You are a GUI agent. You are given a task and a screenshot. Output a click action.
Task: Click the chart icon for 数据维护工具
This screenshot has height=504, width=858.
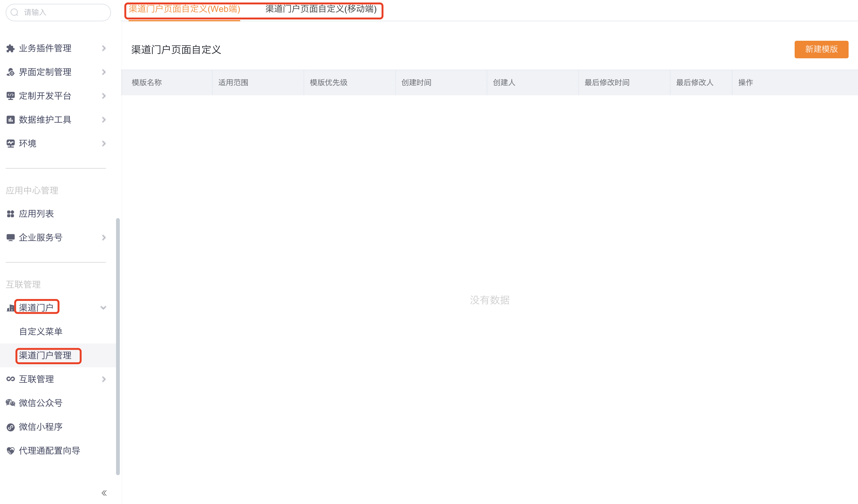click(x=11, y=120)
